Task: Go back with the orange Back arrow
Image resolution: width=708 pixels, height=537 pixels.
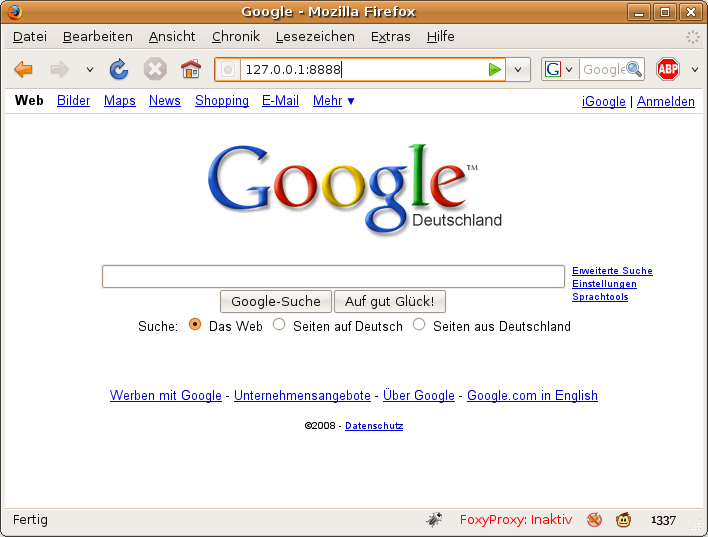Action: click(x=23, y=70)
